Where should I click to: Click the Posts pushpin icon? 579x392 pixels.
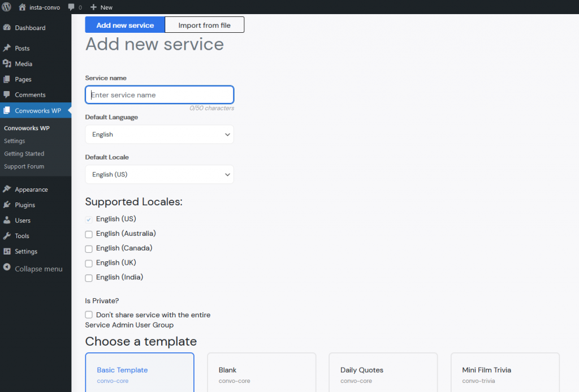[x=7, y=48]
